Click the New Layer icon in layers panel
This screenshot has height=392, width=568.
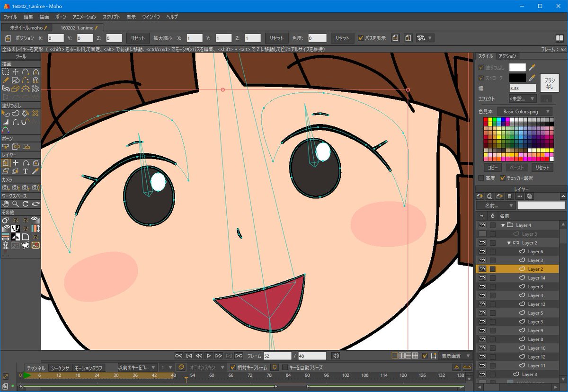(x=480, y=196)
